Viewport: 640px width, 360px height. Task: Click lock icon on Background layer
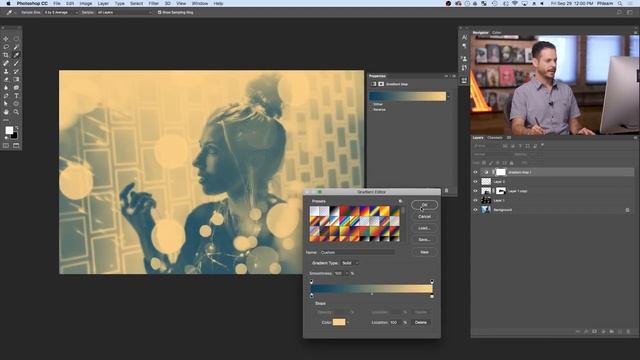(x=627, y=210)
